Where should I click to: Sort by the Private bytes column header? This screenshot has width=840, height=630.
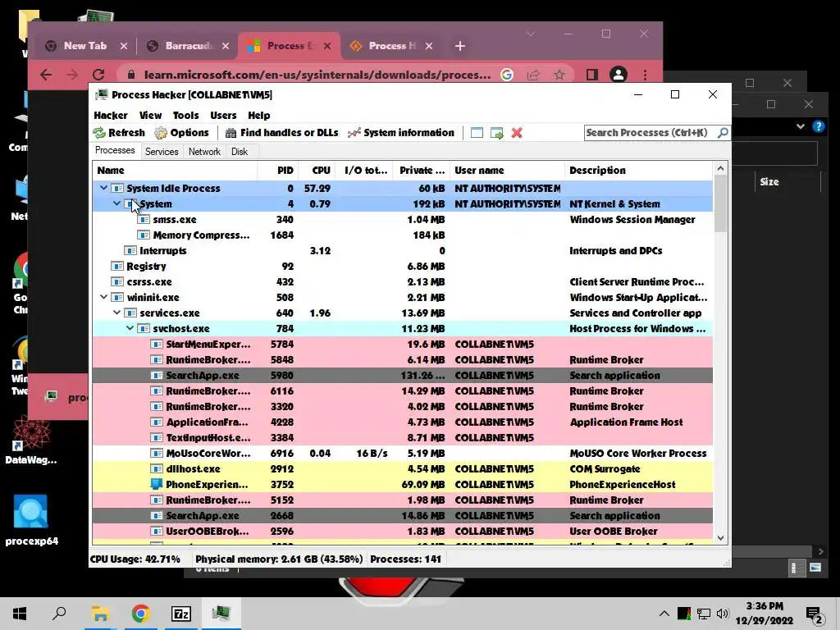point(422,171)
